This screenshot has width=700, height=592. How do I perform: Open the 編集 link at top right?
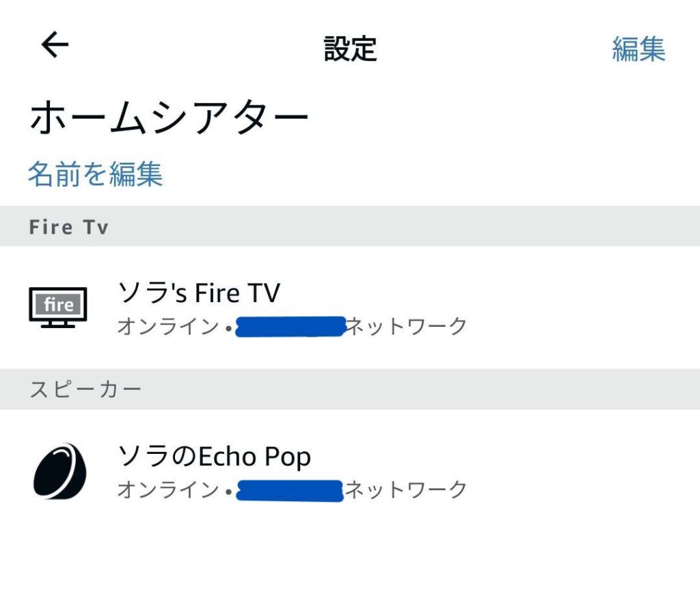point(638,49)
